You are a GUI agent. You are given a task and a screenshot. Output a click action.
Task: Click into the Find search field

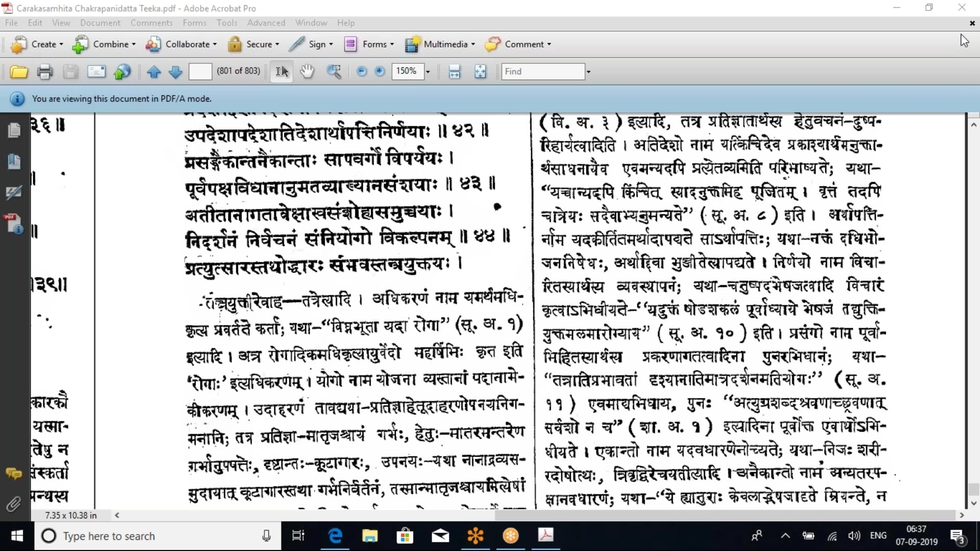(x=543, y=71)
